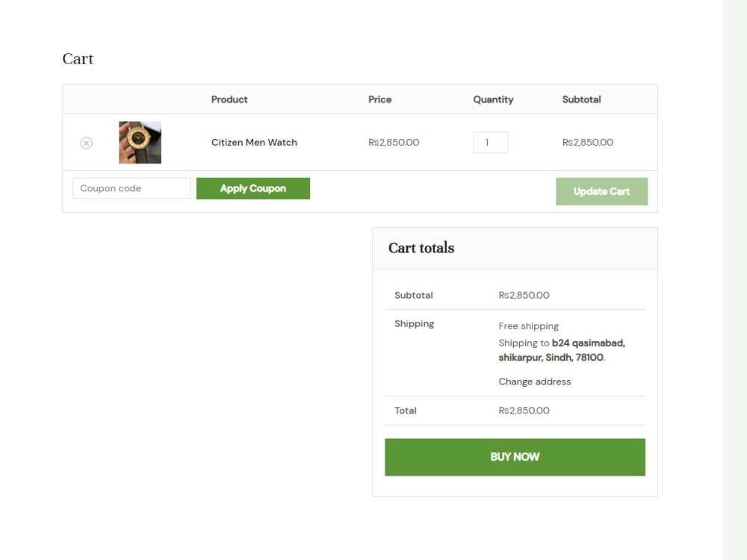
Task: Click the shipping address text
Action: pos(562,350)
